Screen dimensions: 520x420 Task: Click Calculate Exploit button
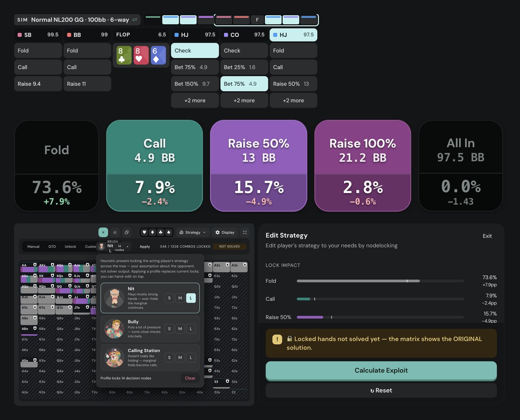point(381,371)
